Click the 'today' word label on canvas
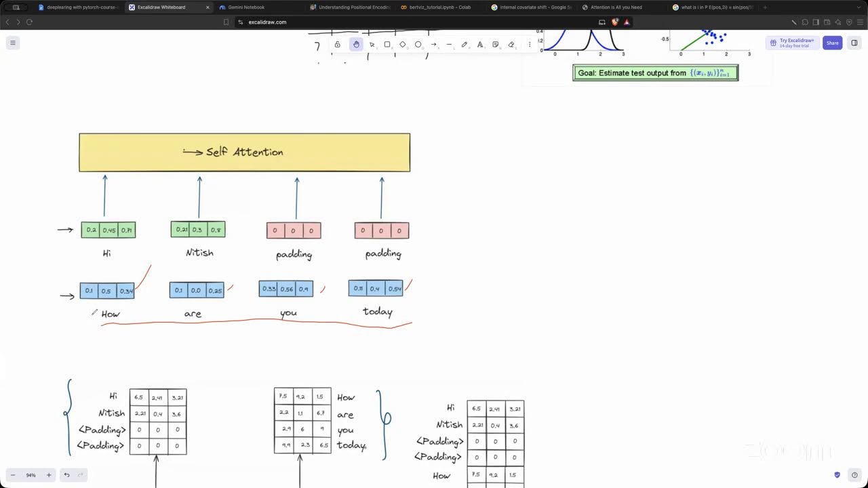 coord(378,312)
